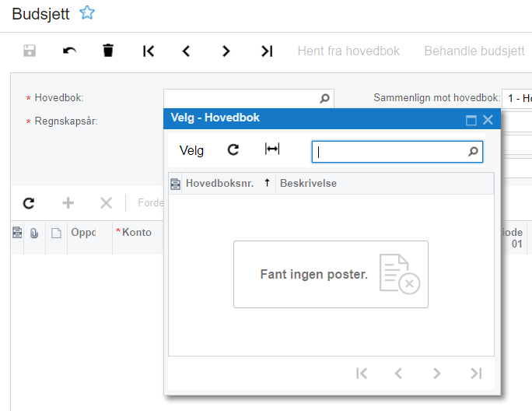The image size is (532, 411).
Task: Click the undo arrow in main toolbar
Action: (x=69, y=51)
